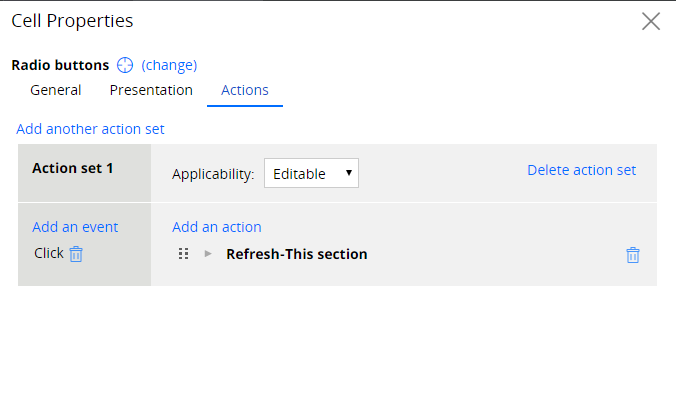Open the crosshair icon beside Radio buttons
The image size is (676, 395).
click(x=125, y=65)
